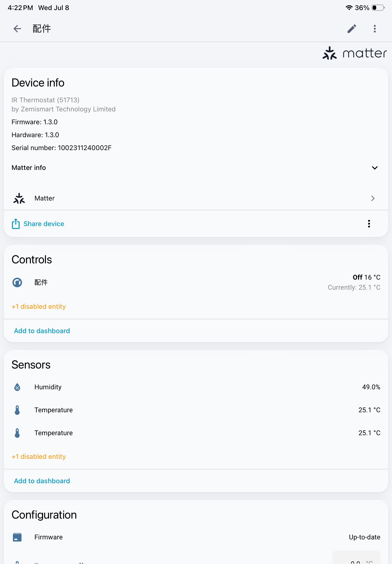The width and height of the screenshot is (392, 564).
Task: Show the disabled entity in Sensors
Action: (38, 456)
